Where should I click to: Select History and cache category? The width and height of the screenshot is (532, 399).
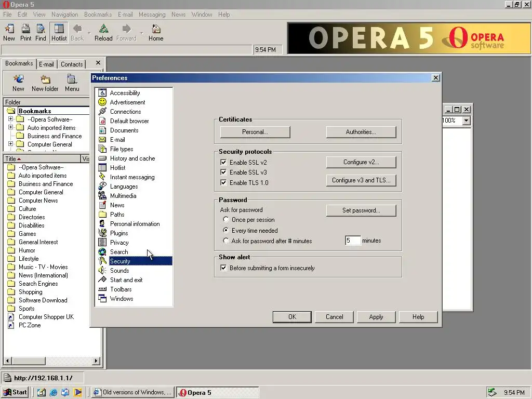(132, 158)
